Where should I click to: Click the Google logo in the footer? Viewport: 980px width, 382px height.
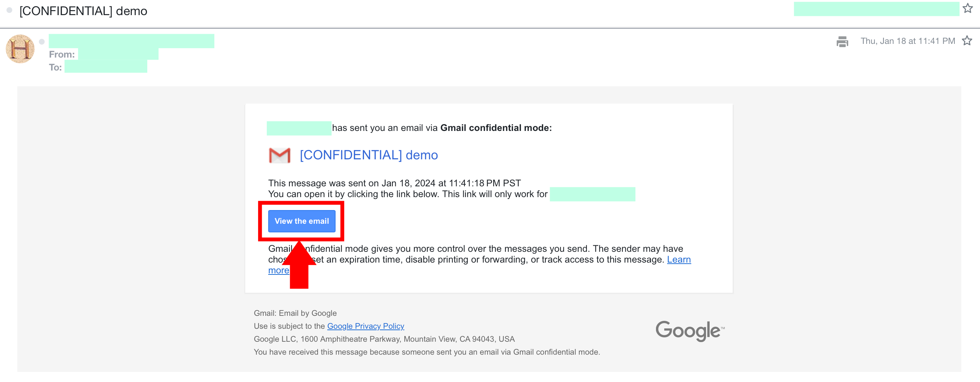click(690, 331)
